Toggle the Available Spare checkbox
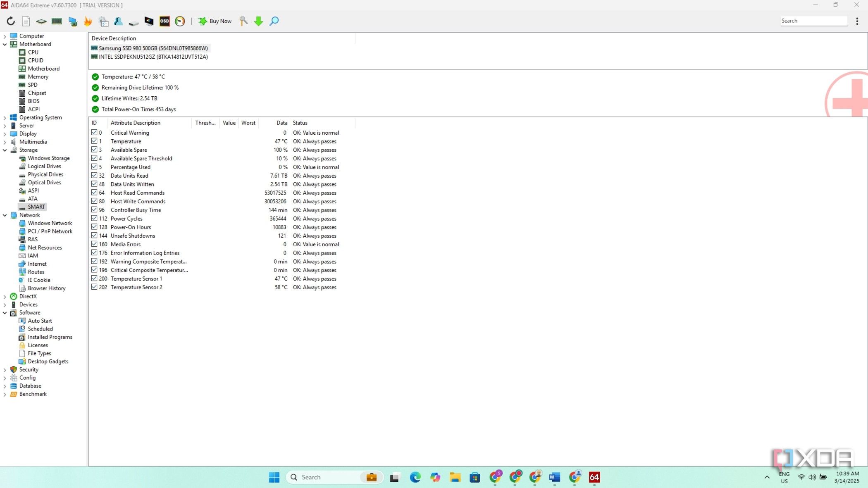The width and height of the screenshot is (868, 488). pos(94,150)
